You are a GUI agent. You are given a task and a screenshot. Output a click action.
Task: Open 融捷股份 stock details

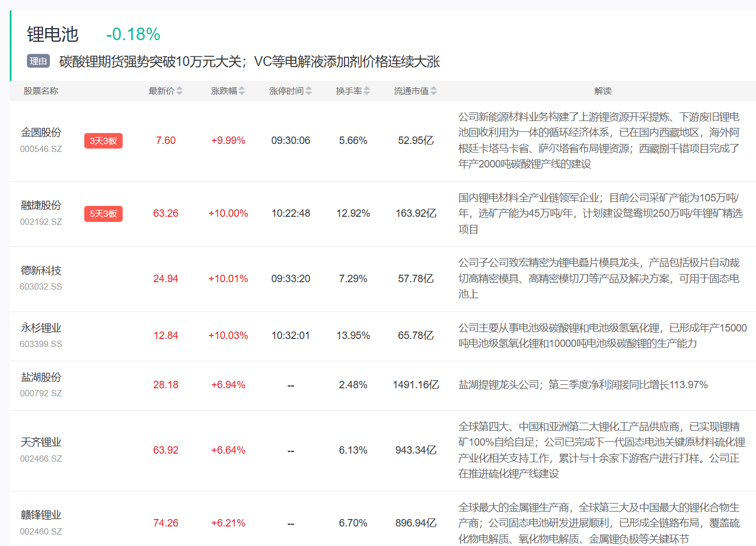41,205
